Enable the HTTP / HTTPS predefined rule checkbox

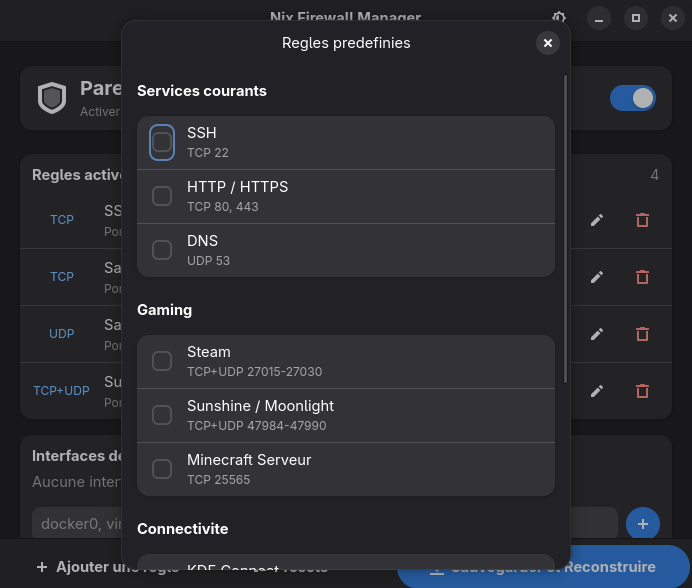162,196
